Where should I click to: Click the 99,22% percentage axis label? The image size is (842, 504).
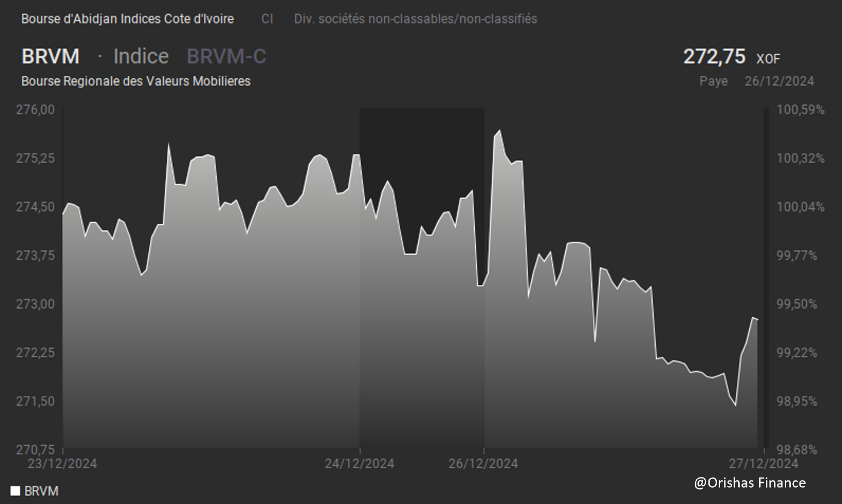click(798, 352)
